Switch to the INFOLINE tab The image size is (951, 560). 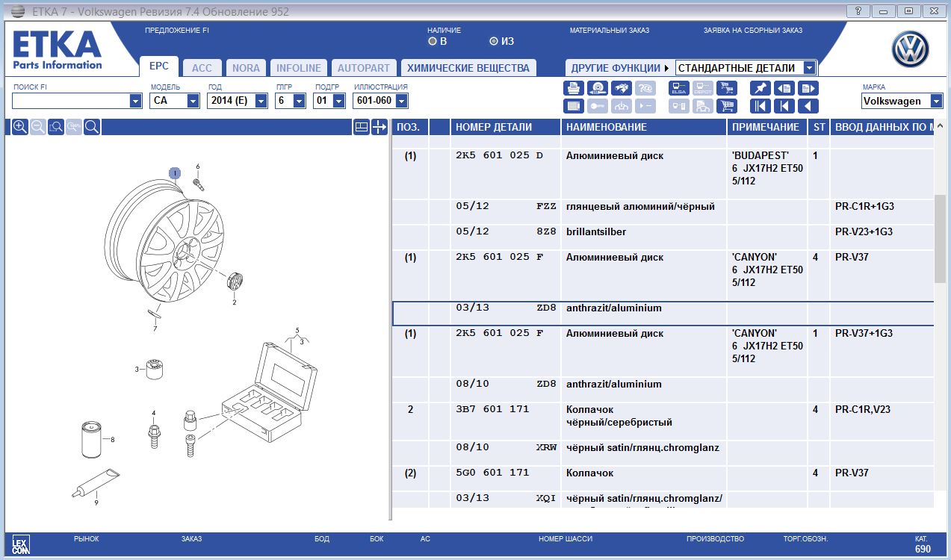(x=298, y=68)
